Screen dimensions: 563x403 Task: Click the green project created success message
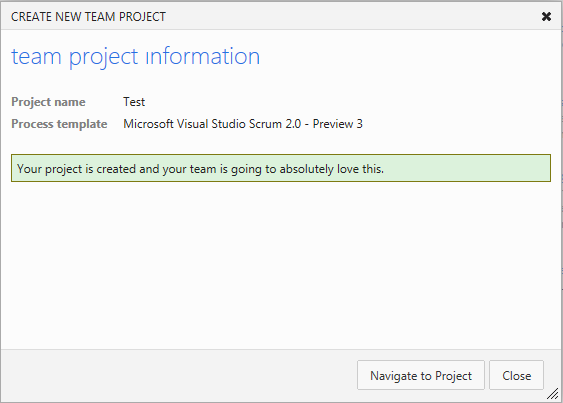tap(281, 168)
